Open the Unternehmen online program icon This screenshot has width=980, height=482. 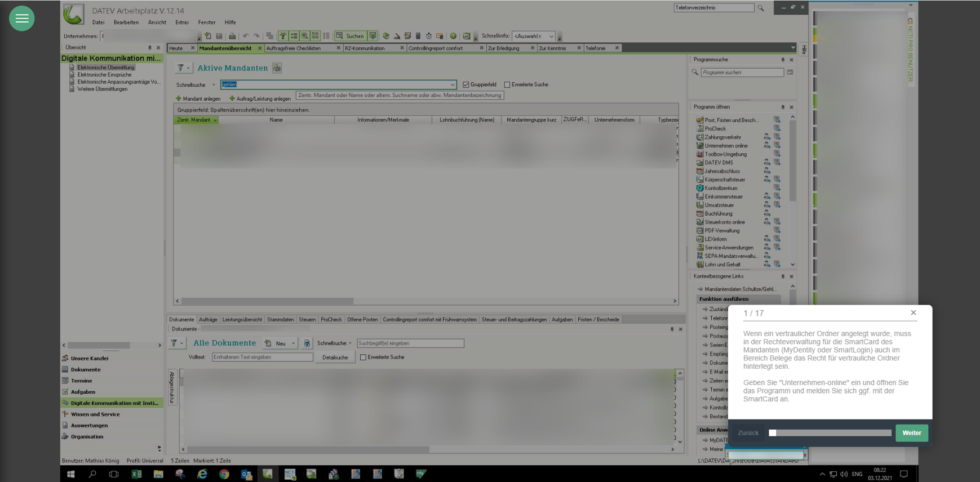pyautogui.click(x=700, y=146)
